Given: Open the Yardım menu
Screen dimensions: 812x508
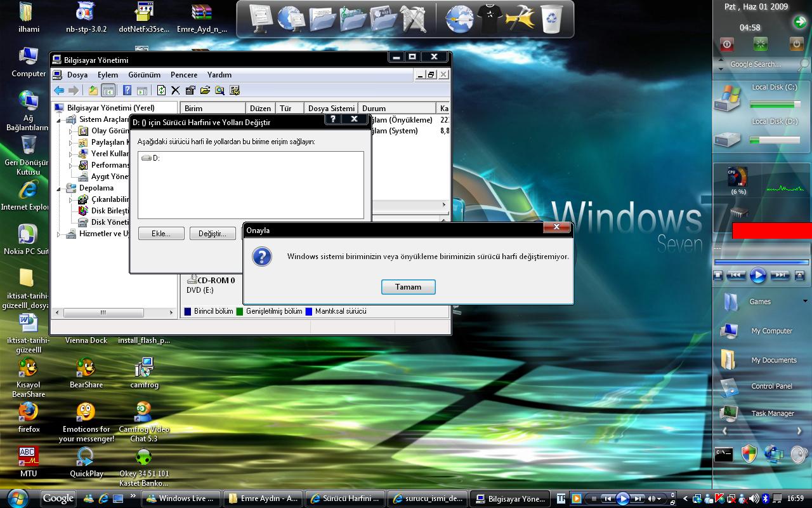Looking at the screenshot, I should tap(219, 75).
